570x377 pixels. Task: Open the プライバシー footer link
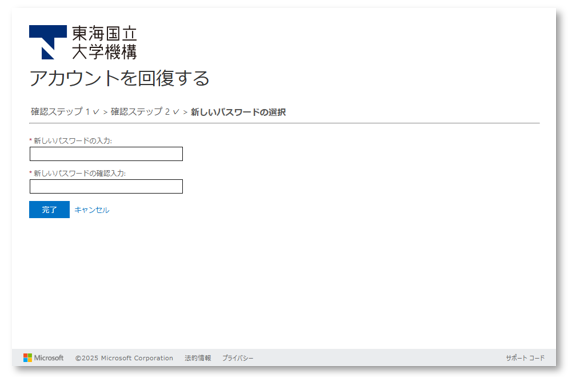pyautogui.click(x=238, y=358)
